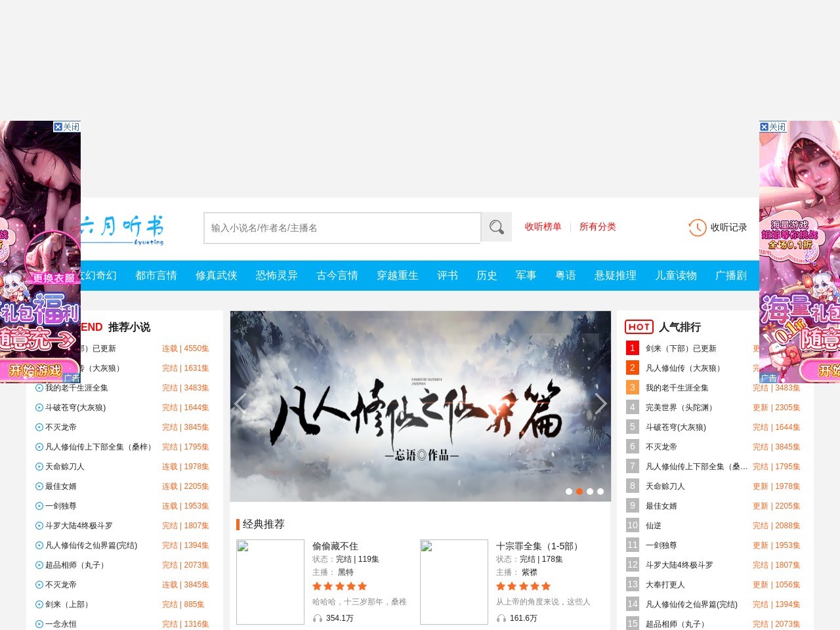Click 更新 | 2305集 status text
The height and width of the screenshot is (630, 840).
point(776,408)
